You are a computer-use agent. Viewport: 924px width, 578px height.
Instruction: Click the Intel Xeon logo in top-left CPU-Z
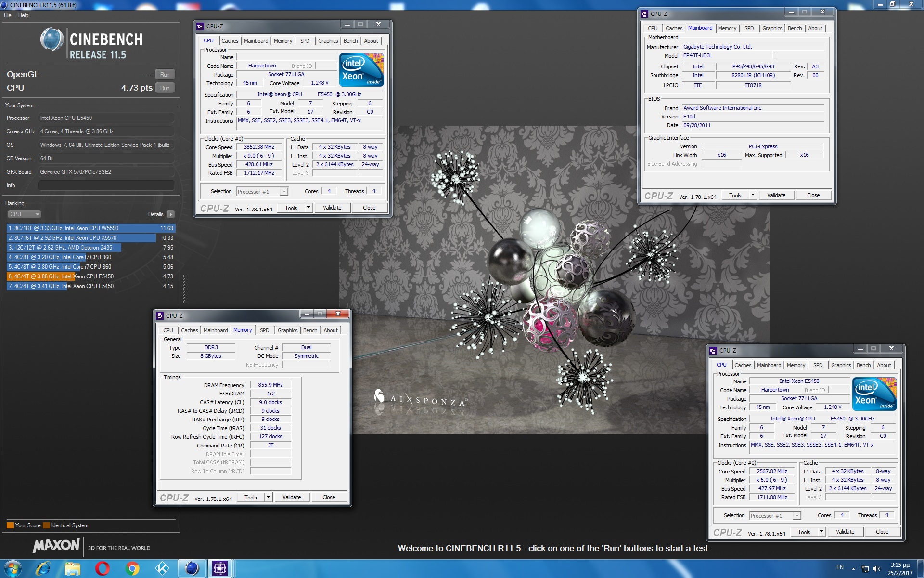click(361, 70)
